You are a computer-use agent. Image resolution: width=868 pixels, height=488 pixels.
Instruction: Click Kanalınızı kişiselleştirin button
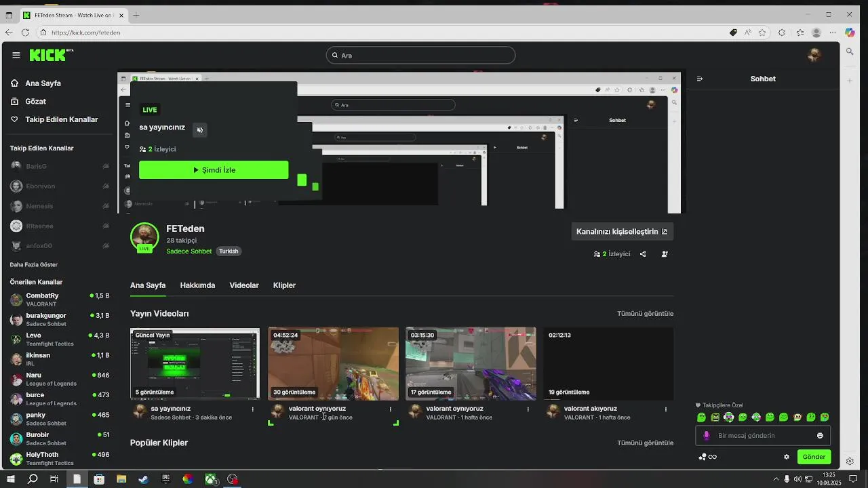(x=622, y=231)
